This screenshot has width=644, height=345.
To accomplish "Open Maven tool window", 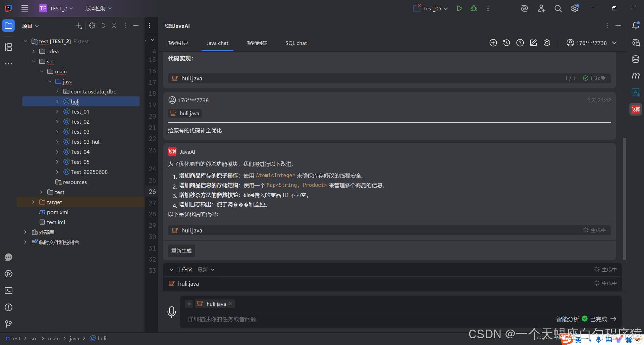I will pyautogui.click(x=636, y=76).
